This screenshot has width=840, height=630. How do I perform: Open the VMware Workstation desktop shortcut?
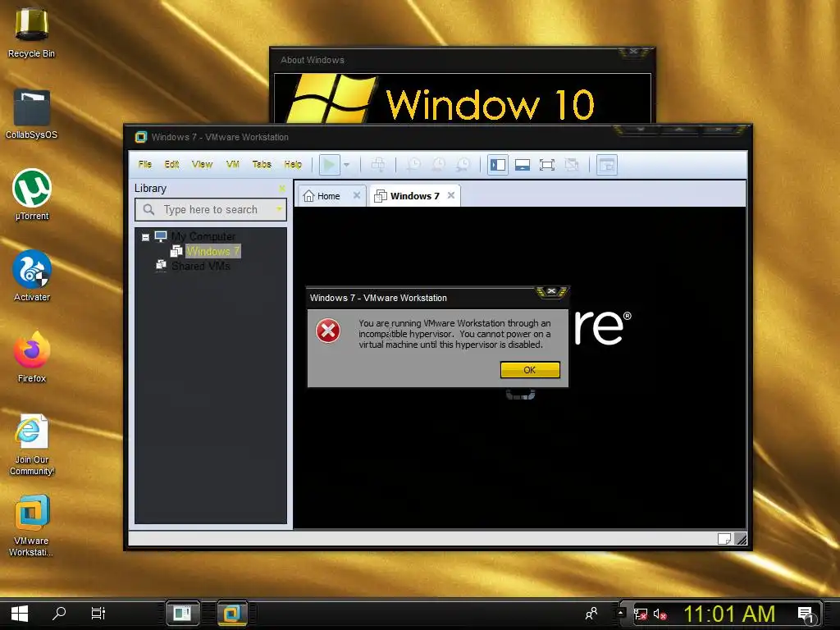(32, 526)
